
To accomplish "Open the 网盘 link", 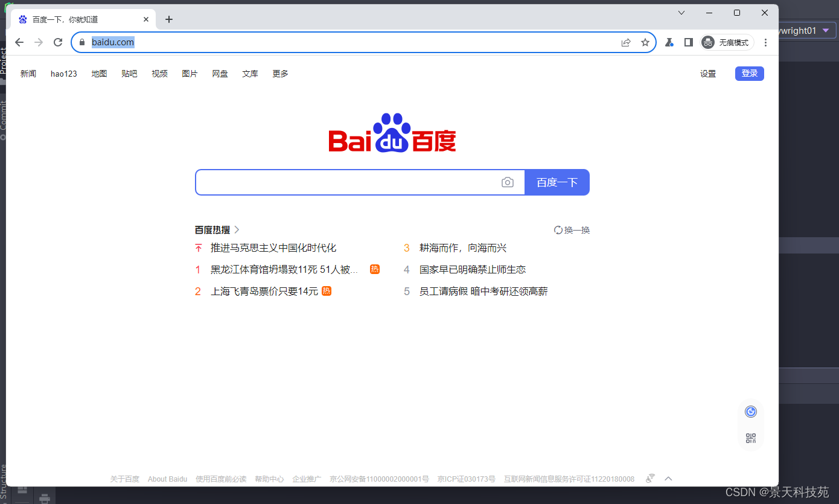I will point(220,74).
